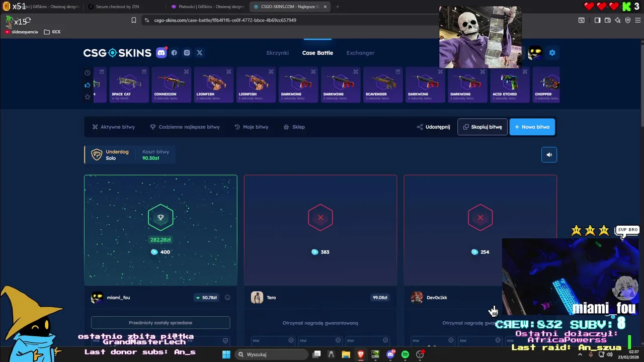Bookmark page using address bar bookmark icon
644x362 pixels.
click(134, 20)
